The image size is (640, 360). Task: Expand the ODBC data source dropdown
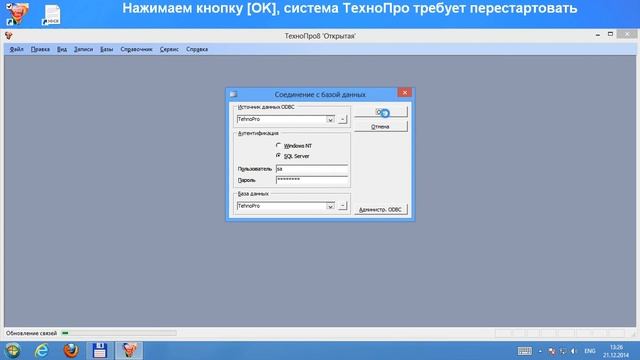pos(330,120)
